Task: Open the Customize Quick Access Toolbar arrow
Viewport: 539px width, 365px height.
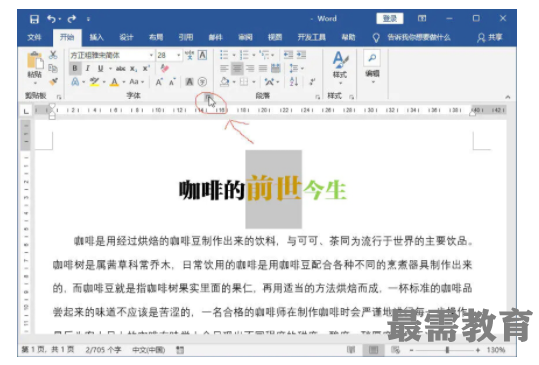Action: (88, 19)
